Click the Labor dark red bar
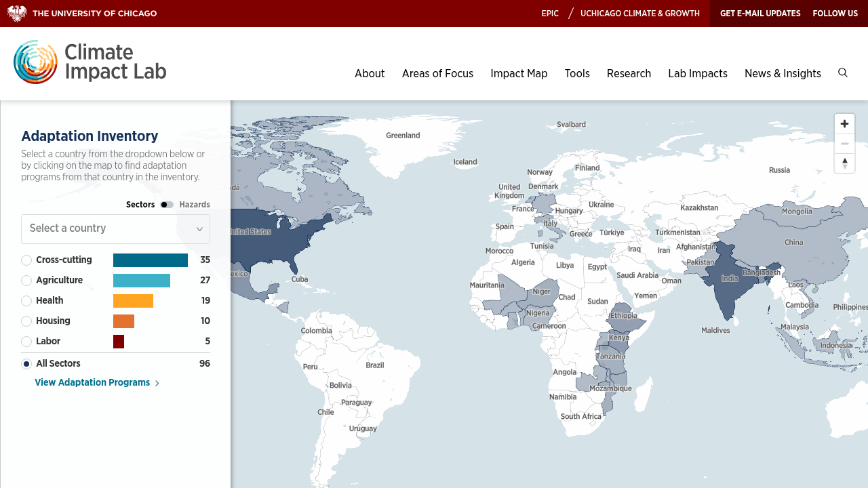868x488 pixels. (119, 342)
